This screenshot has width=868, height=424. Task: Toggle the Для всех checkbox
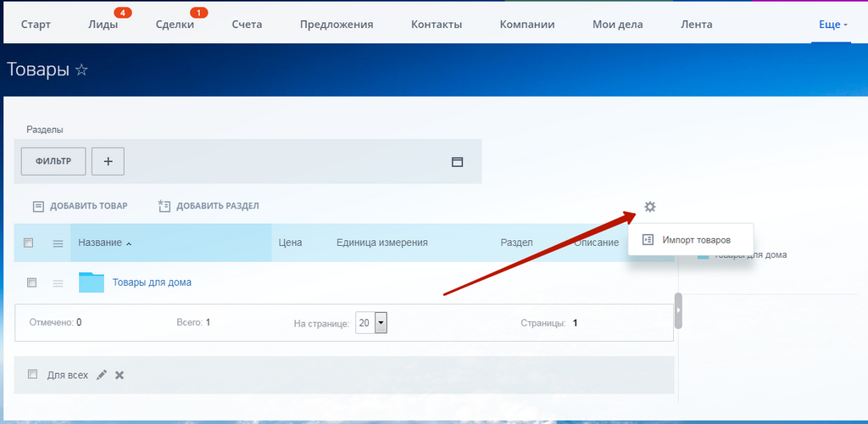[x=33, y=374]
